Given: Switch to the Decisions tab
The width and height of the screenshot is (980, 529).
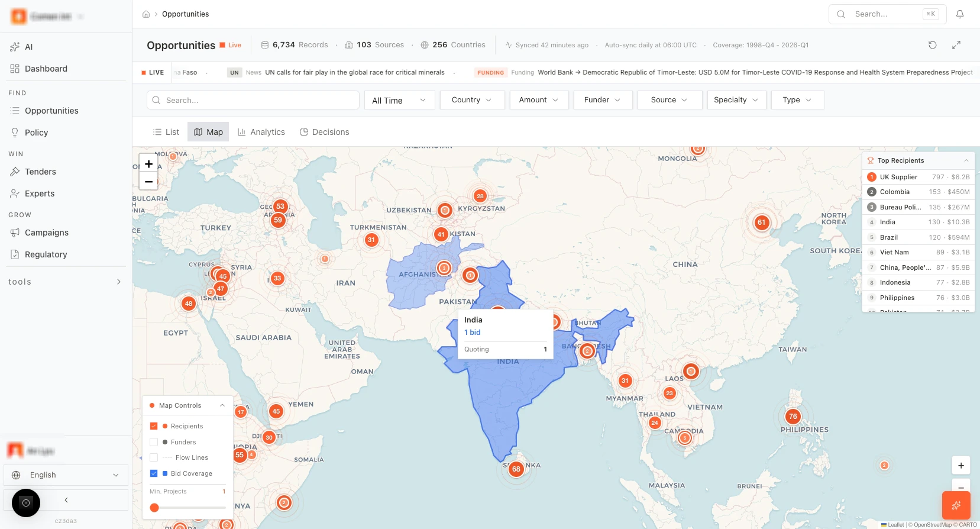Looking at the screenshot, I should 324,132.
